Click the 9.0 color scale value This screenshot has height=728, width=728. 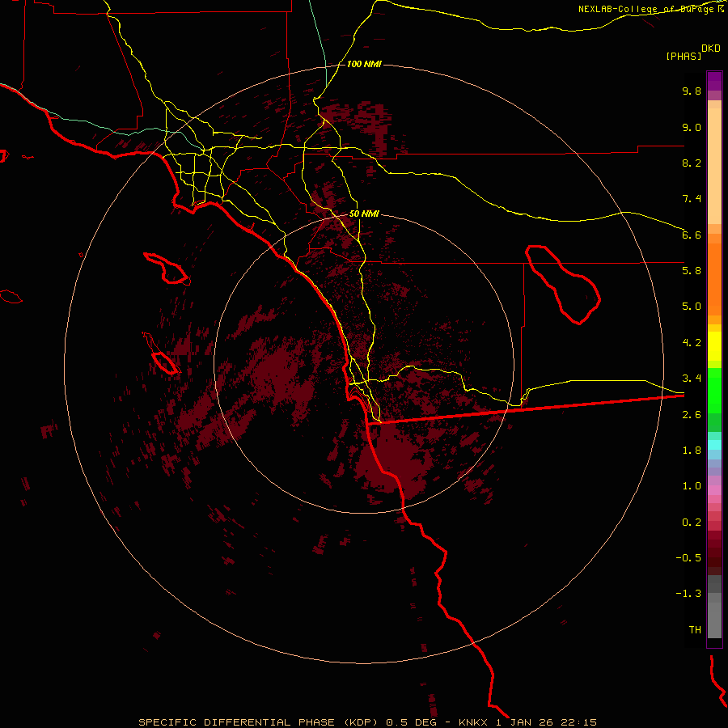(x=692, y=127)
